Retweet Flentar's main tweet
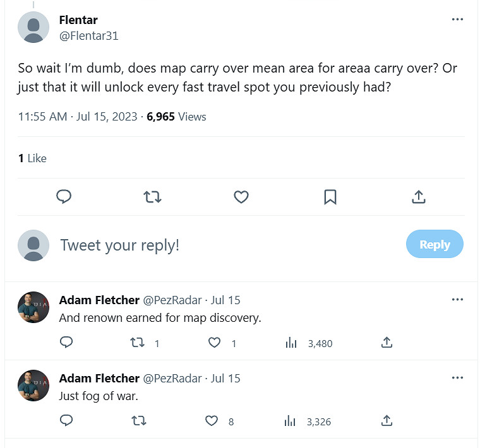 pos(152,197)
